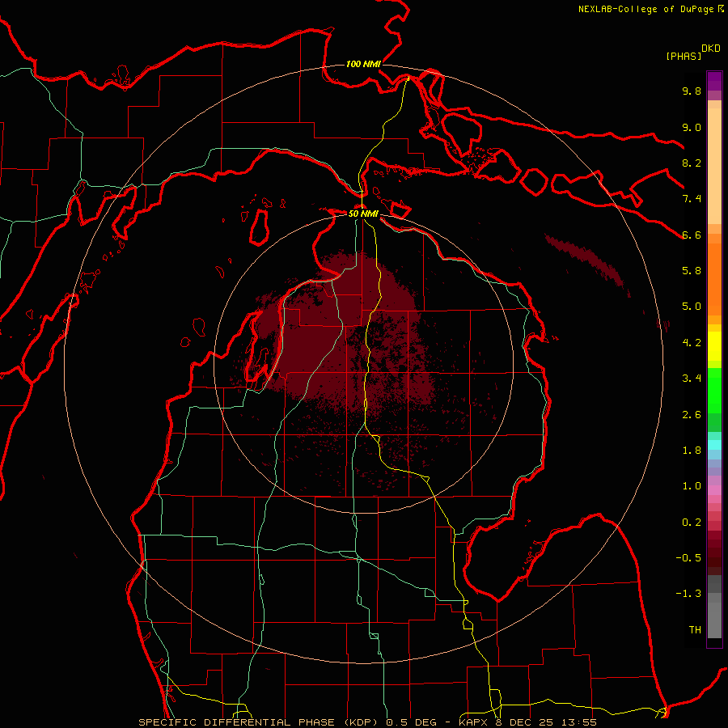Click the green band of the color scale
728x728 pixels.
[714, 400]
